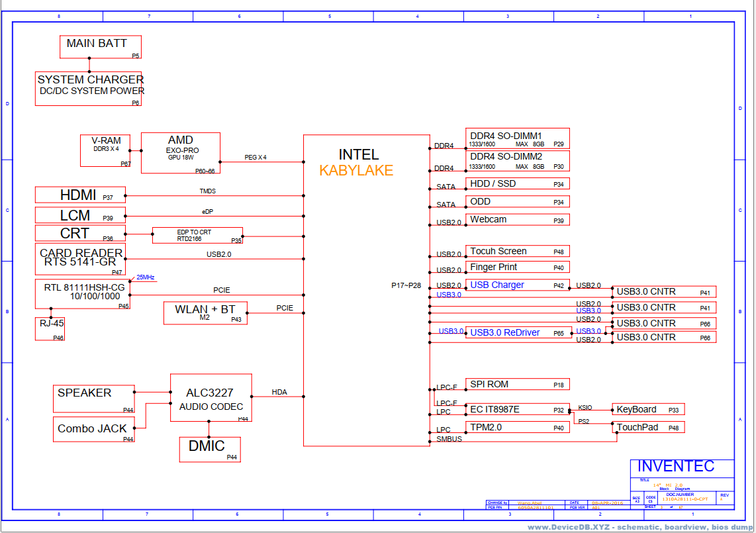Click the "Webcam" block label

(489, 219)
